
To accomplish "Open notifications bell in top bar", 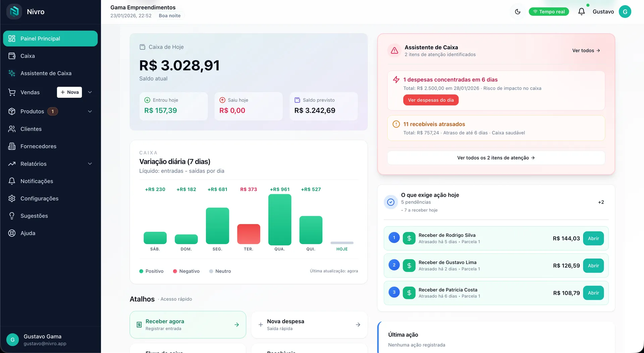I will click(581, 12).
